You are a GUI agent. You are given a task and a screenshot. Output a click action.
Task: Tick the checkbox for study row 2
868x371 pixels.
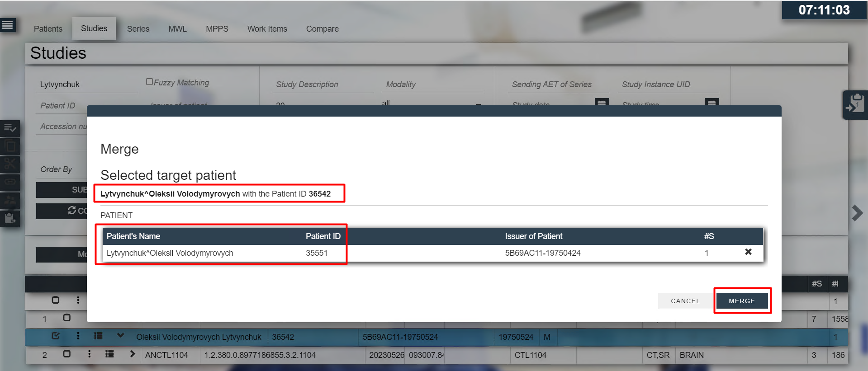(x=66, y=354)
